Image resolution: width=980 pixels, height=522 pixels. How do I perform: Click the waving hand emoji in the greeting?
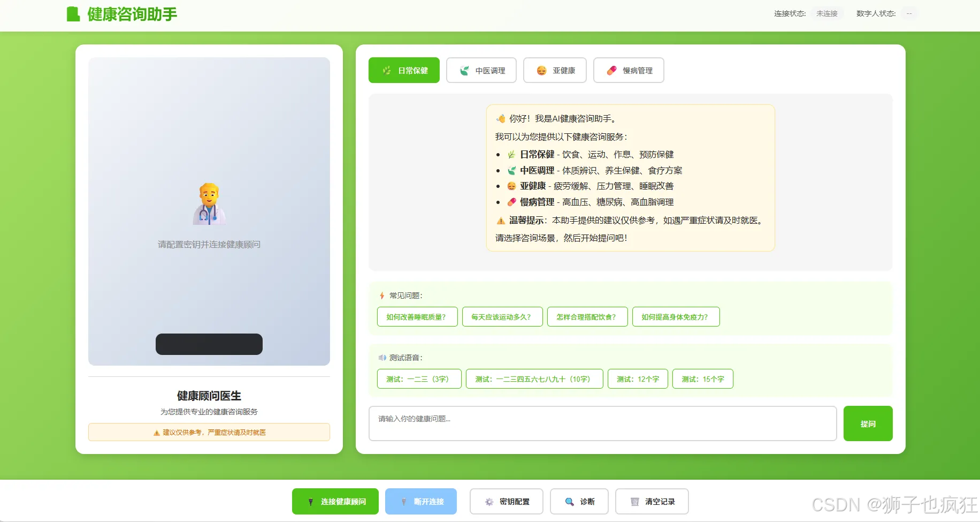coord(501,119)
